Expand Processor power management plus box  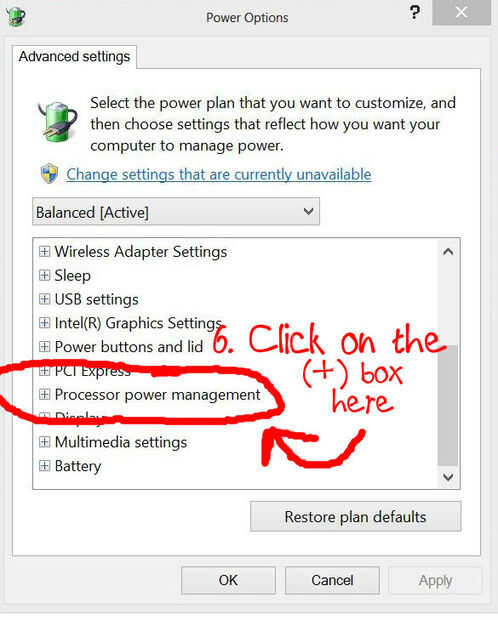pos(44,394)
